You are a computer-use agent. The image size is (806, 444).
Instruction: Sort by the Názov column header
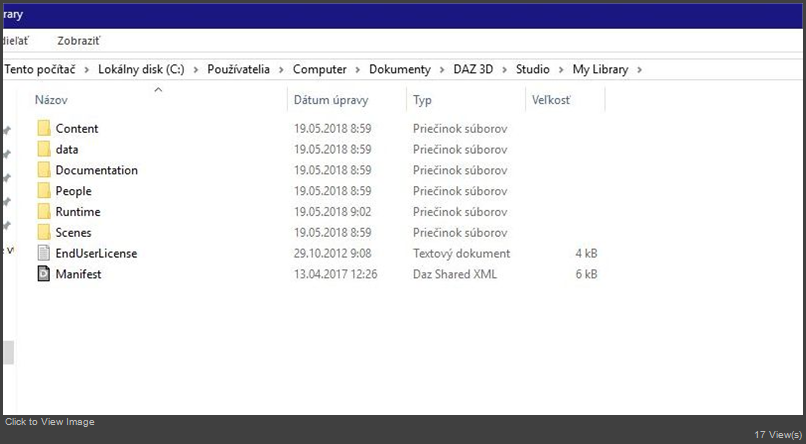51,100
